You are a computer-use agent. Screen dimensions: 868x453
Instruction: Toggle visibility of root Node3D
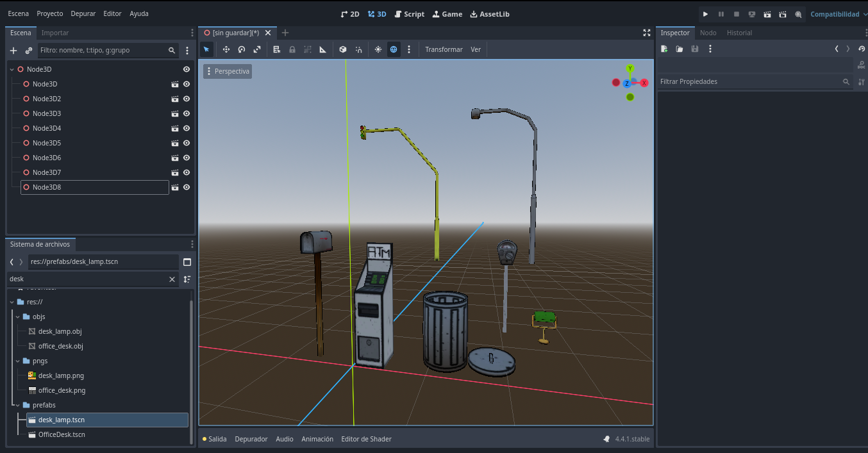tap(187, 69)
